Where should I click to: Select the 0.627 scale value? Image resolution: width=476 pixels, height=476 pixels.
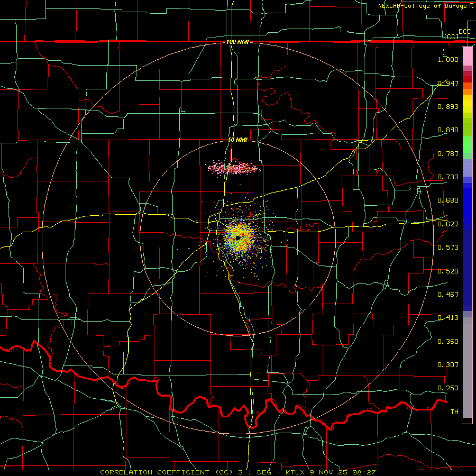(448, 224)
